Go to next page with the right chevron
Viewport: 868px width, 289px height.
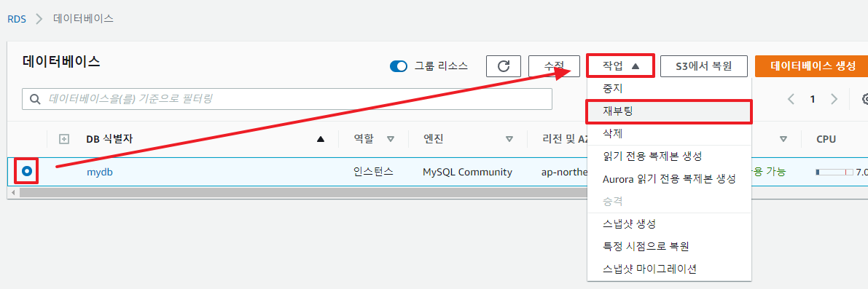coord(834,100)
